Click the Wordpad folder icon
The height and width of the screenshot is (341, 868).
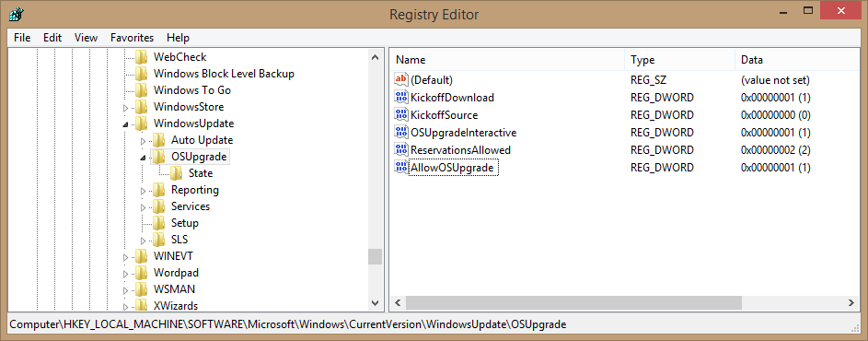click(142, 273)
